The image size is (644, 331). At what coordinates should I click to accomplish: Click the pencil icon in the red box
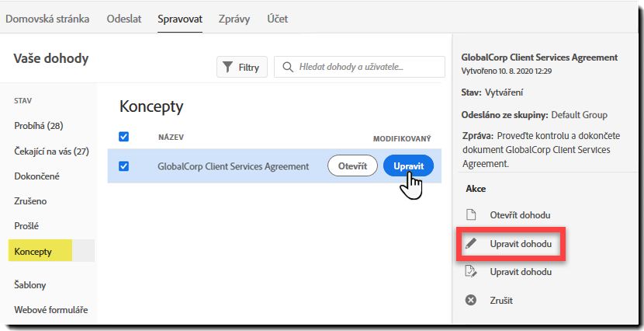click(x=471, y=243)
